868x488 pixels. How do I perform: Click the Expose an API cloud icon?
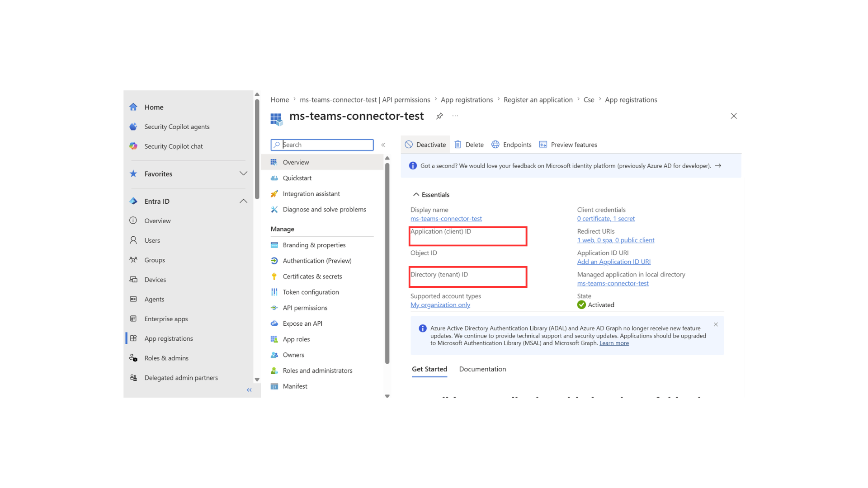pos(274,324)
